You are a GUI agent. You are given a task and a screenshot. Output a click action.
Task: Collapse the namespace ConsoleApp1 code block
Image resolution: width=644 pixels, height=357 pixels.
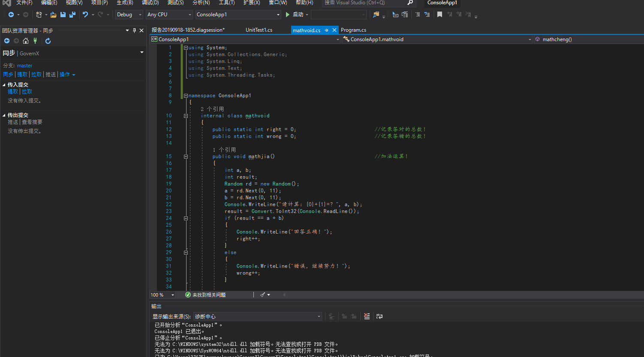point(186,96)
